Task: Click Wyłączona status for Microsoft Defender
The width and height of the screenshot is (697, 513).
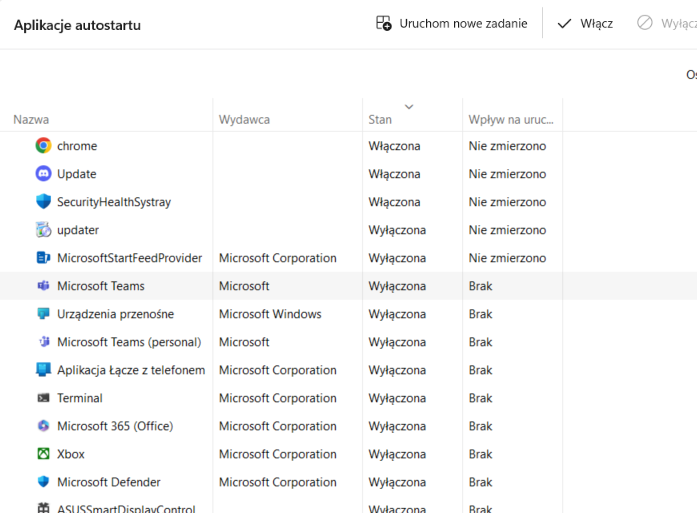Action: pos(397,482)
